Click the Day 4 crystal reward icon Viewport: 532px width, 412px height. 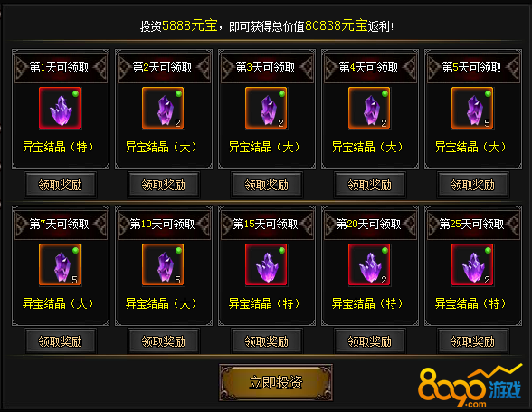pos(369,108)
